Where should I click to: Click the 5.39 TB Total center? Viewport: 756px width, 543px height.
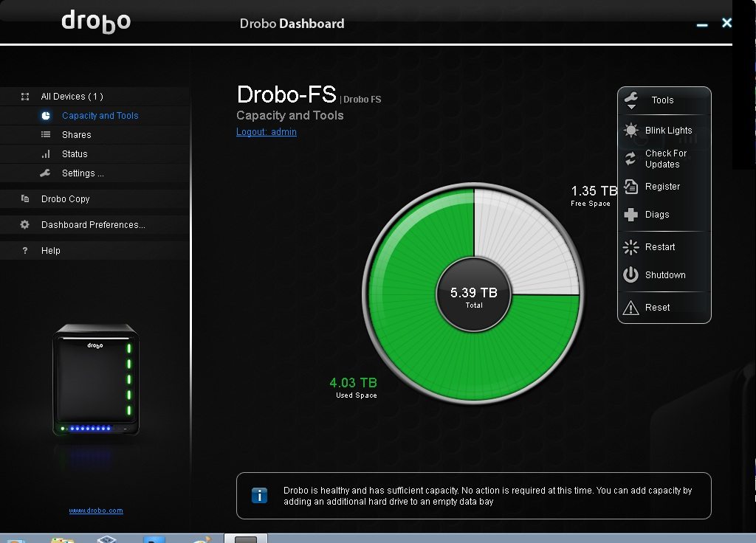coord(473,295)
